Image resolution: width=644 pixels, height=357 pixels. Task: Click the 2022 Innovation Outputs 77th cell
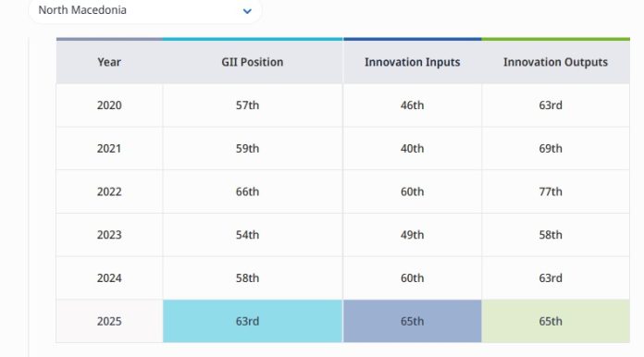click(x=555, y=191)
